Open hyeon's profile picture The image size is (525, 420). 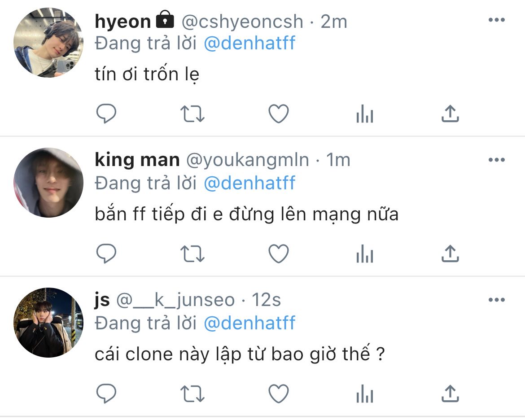coord(48,43)
